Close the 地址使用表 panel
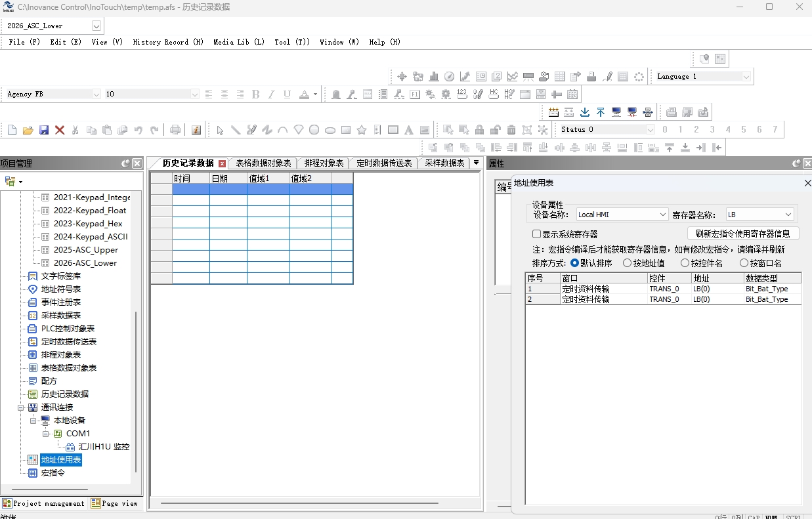812x519 pixels. click(807, 183)
